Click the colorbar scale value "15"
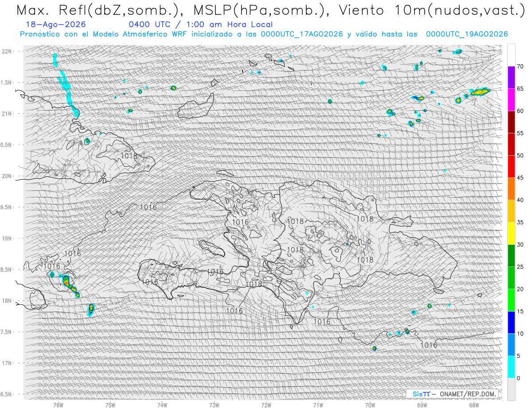Viewport: 532px width, 411px height. pyautogui.click(x=520, y=311)
